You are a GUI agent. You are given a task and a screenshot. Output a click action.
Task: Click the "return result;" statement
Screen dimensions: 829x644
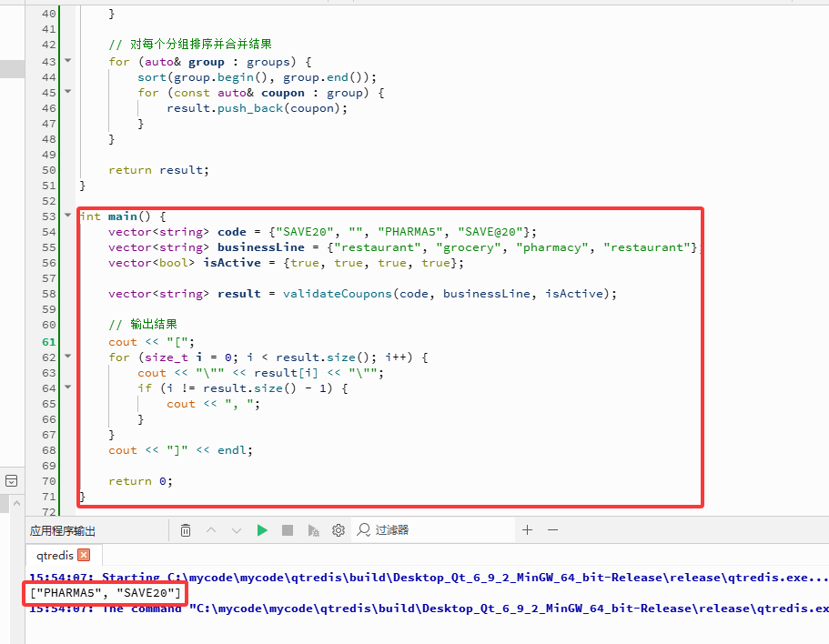click(158, 170)
